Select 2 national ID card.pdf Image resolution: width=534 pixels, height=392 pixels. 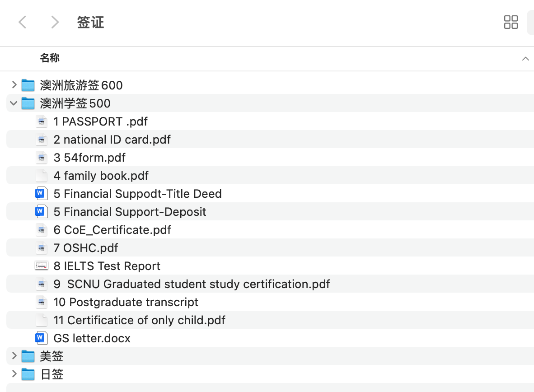click(x=112, y=140)
